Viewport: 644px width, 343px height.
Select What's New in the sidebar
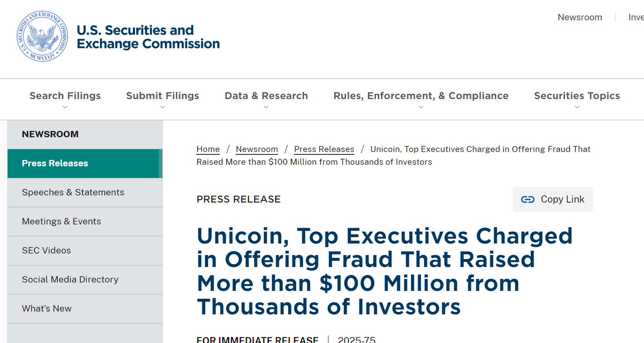tap(85, 309)
